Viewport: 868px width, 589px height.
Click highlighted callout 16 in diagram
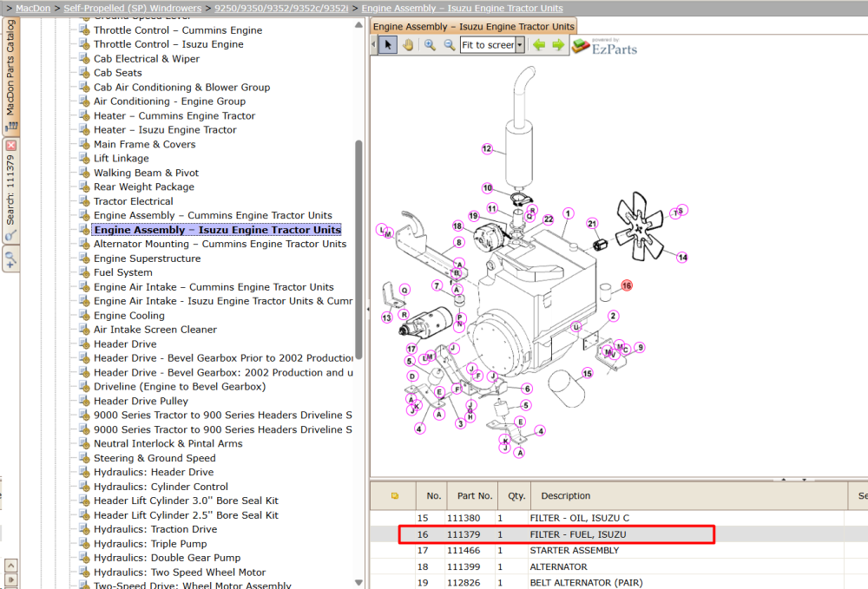[626, 285]
